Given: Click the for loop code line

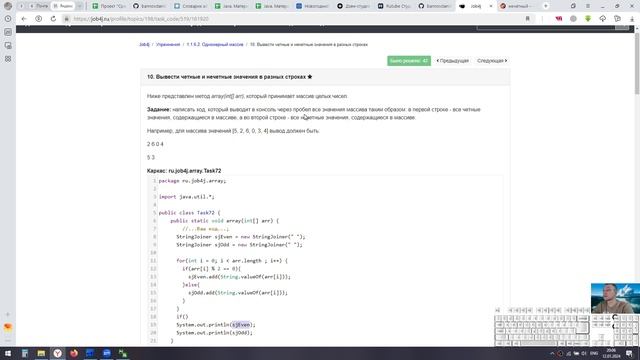Looking at the screenshot, I should click(x=232, y=261).
